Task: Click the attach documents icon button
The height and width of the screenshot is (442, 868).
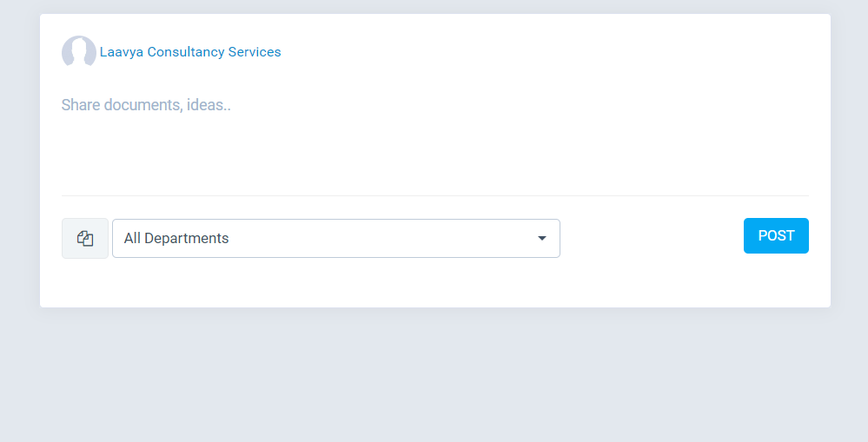Action: click(85, 239)
